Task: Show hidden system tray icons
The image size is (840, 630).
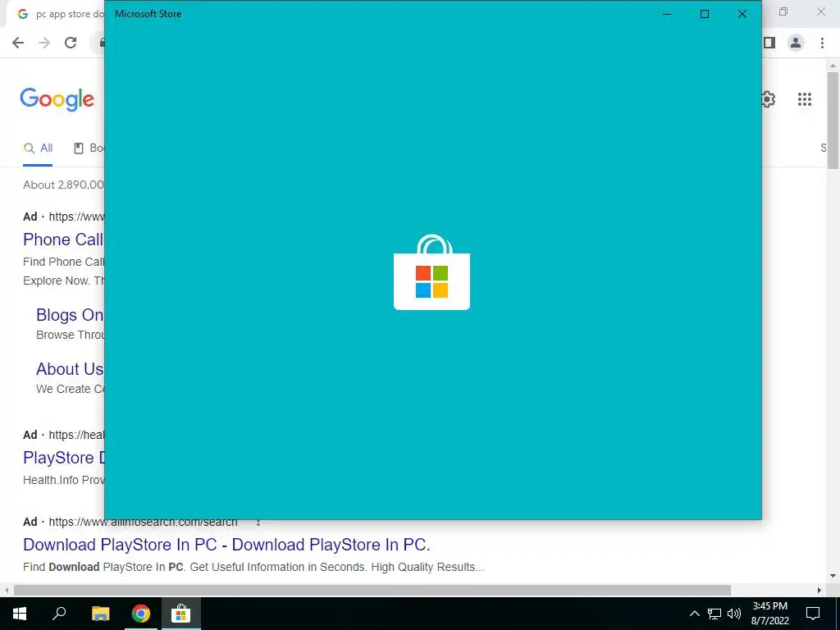Action: (x=694, y=614)
